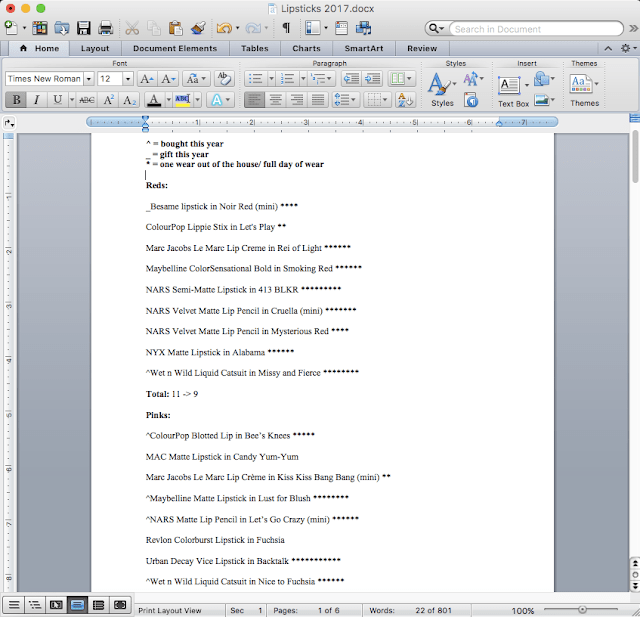Click the Clear Formatting icon

point(226,78)
